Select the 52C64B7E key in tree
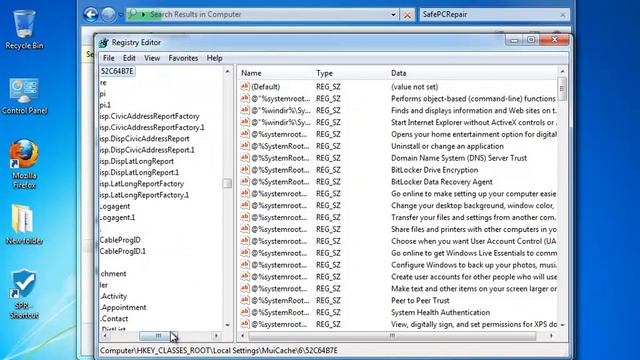The image size is (640, 360). (117, 71)
